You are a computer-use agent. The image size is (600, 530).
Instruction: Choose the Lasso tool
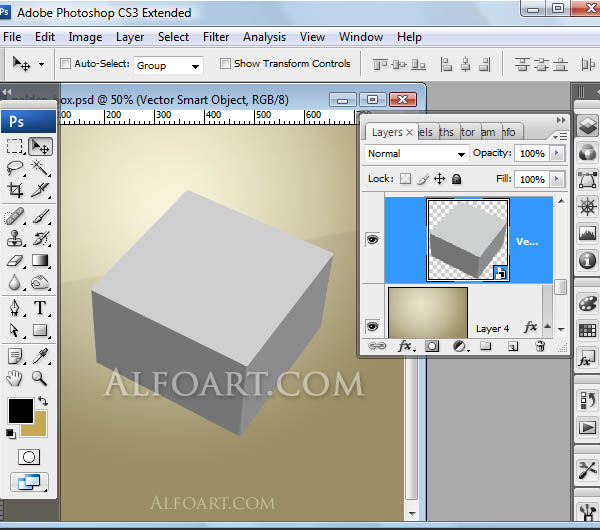(x=15, y=168)
